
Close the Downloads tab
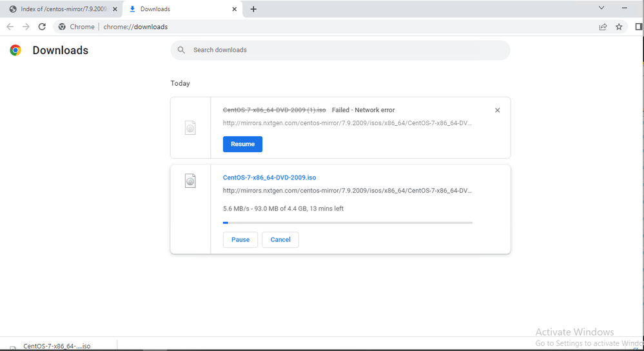(x=233, y=9)
